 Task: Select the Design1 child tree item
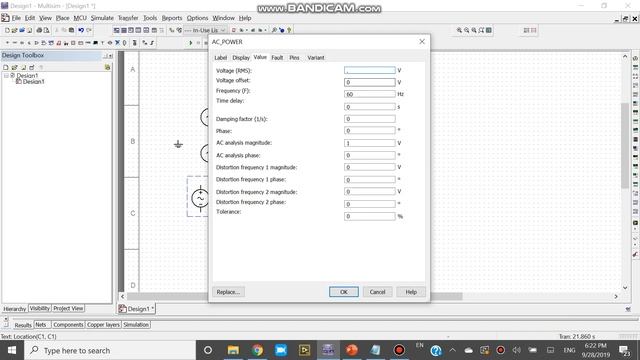pos(33,82)
